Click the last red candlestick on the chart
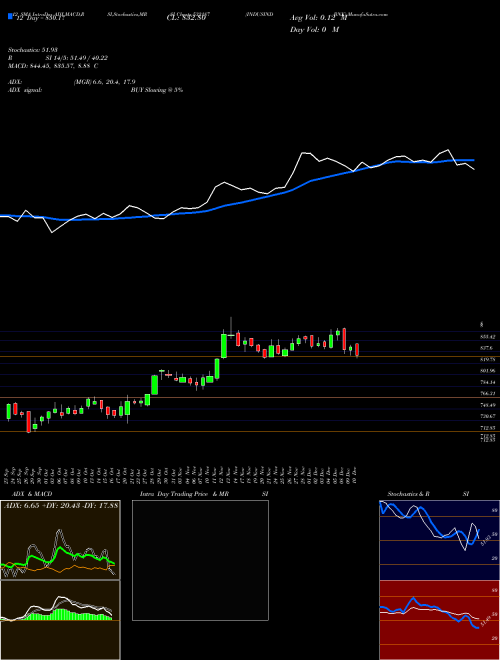Viewport: 500px width, 660px height. [x=357, y=350]
